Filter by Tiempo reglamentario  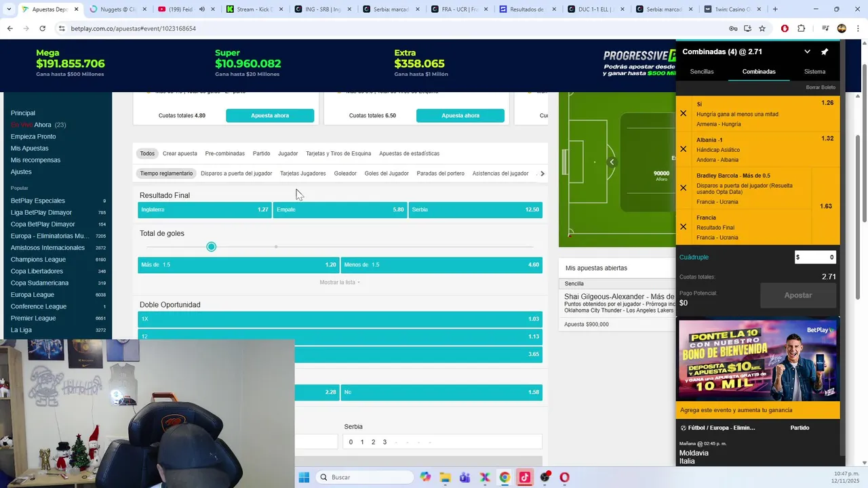pyautogui.click(x=166, y=174)
